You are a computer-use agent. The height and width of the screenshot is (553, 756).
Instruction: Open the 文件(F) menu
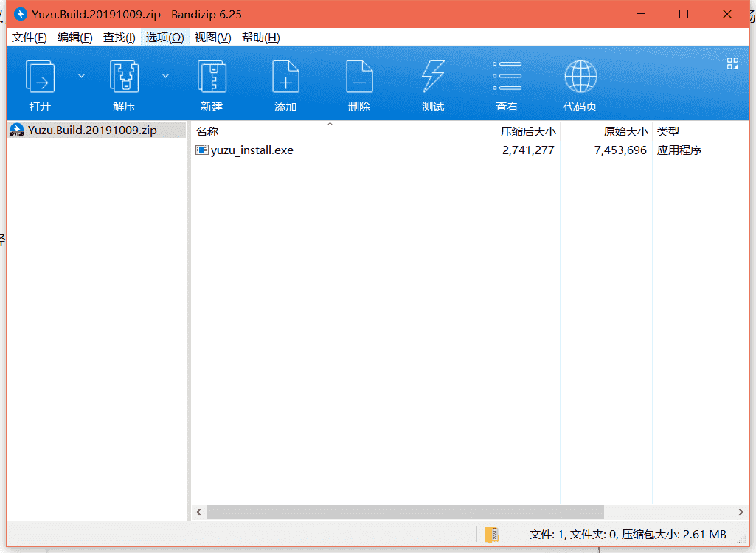pyautogui.click(x=29, y=38)
